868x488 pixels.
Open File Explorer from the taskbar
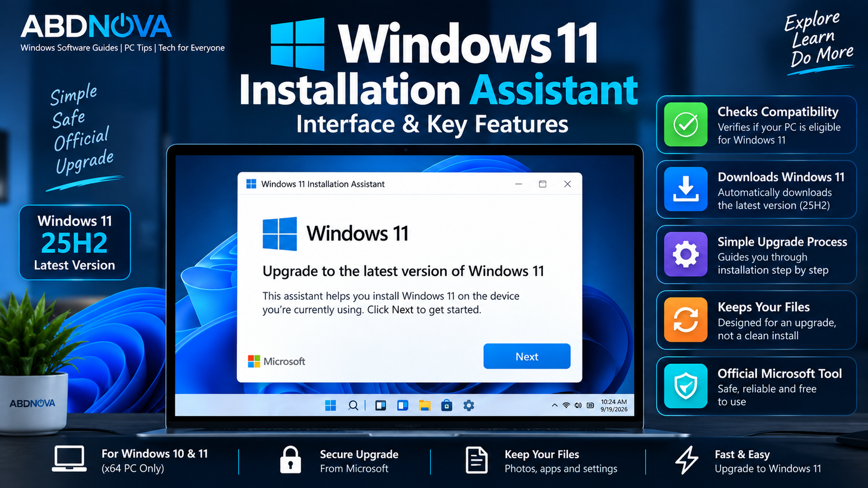424,405
